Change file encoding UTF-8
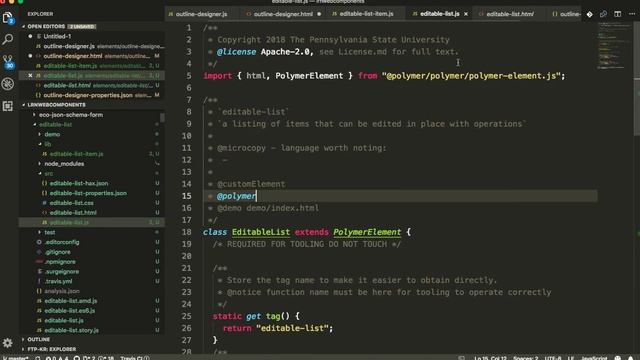 point(553,358)
